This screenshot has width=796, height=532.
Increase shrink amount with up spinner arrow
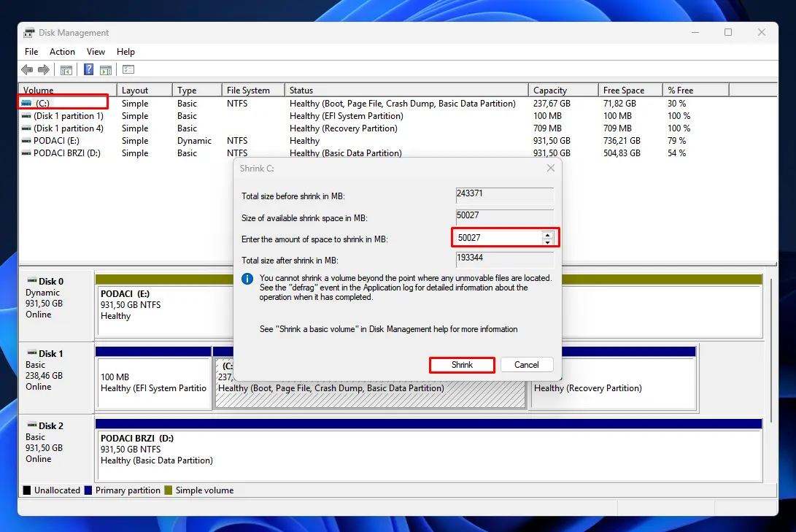click(x=547, y=234)
